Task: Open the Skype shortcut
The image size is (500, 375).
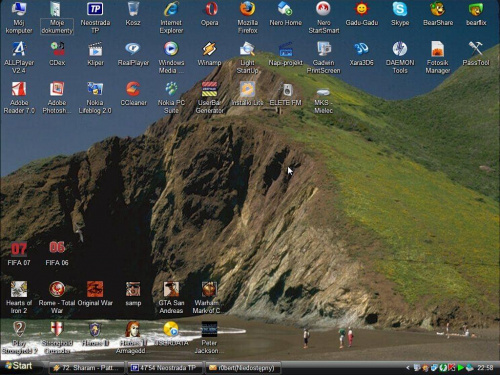Action: point(400,15)
